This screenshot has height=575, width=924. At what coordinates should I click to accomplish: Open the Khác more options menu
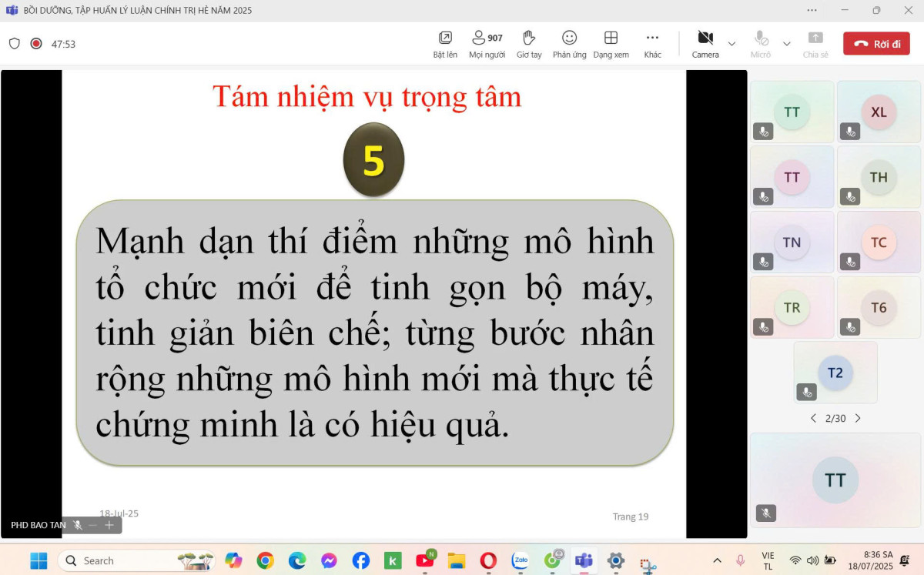652,43
